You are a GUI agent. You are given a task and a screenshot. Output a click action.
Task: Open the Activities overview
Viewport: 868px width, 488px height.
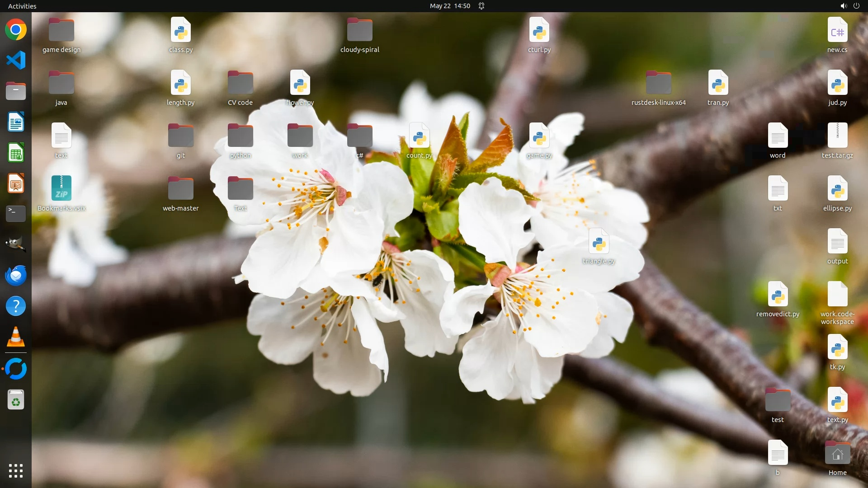point(22,6)
